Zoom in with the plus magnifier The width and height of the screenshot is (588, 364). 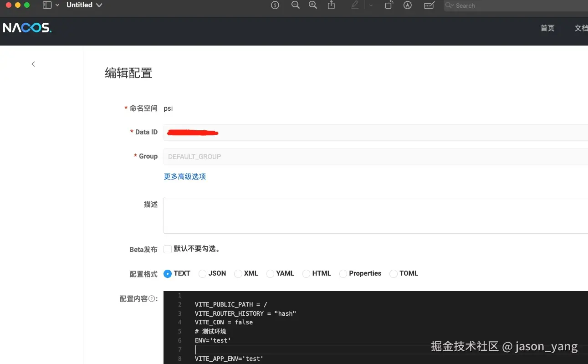coord(313,5)
